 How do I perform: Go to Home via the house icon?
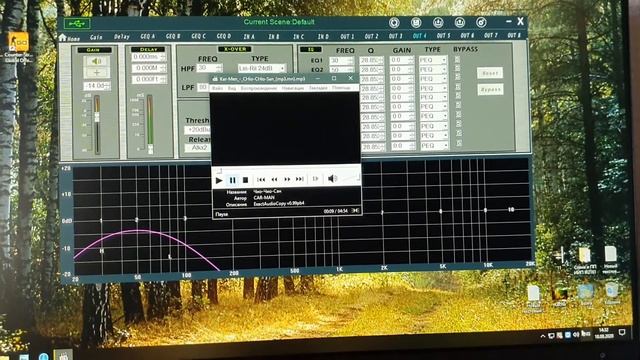62,38
